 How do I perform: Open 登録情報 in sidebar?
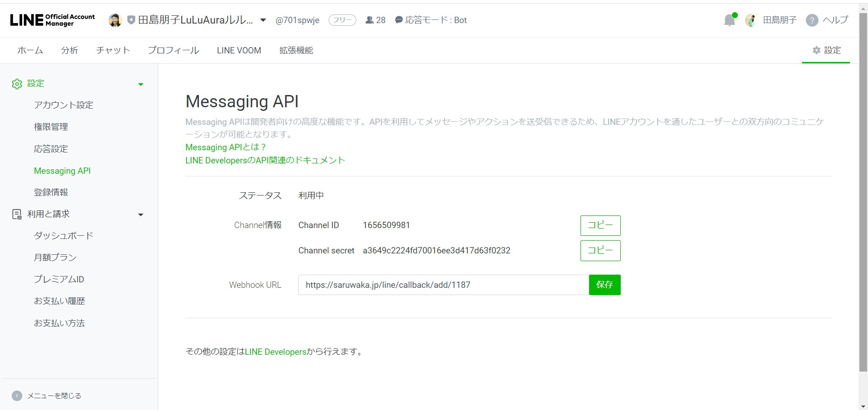click(51, 192)
